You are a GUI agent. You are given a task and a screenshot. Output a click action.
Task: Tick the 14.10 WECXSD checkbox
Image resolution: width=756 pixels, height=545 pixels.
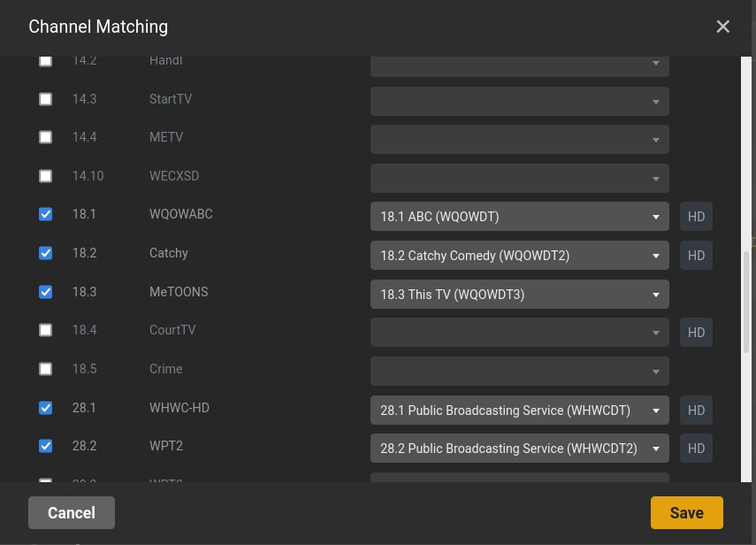click(x=46, y=176)
